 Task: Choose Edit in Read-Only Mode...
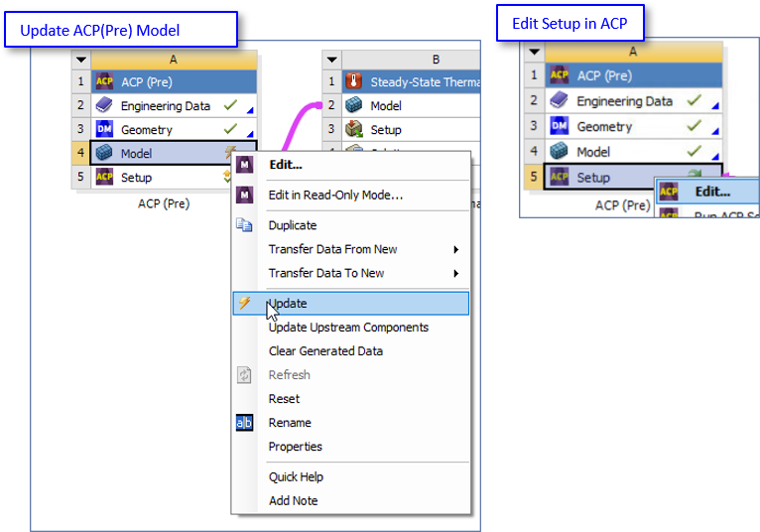[x=351, y=195]
